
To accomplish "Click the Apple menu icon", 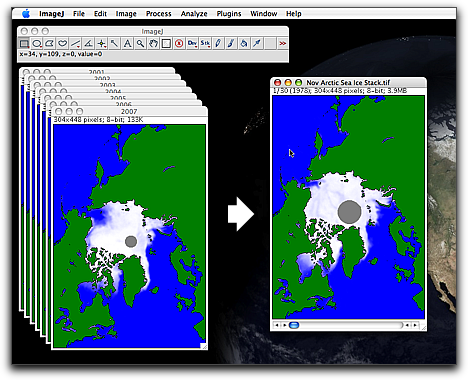I will [26, 14].
